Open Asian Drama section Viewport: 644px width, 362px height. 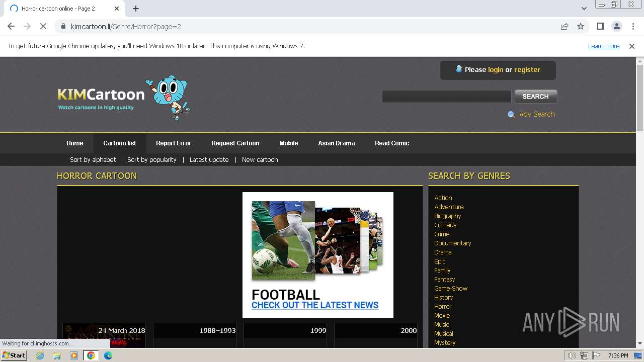pos(337,143)
